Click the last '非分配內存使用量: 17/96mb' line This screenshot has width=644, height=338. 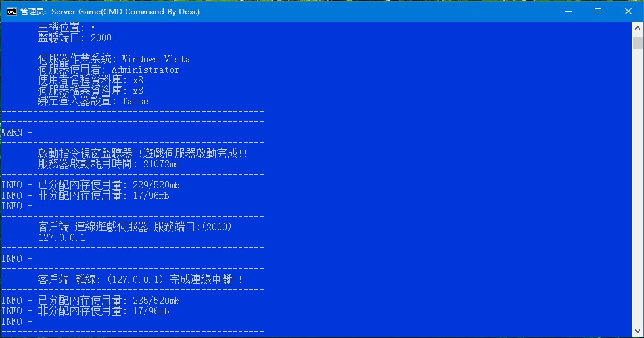[x=104, y=311]
